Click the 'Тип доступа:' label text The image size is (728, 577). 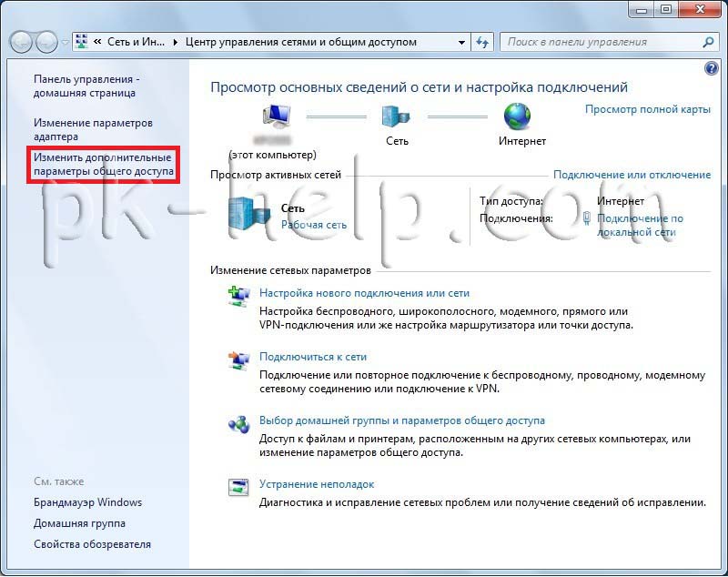click(511, 201)
